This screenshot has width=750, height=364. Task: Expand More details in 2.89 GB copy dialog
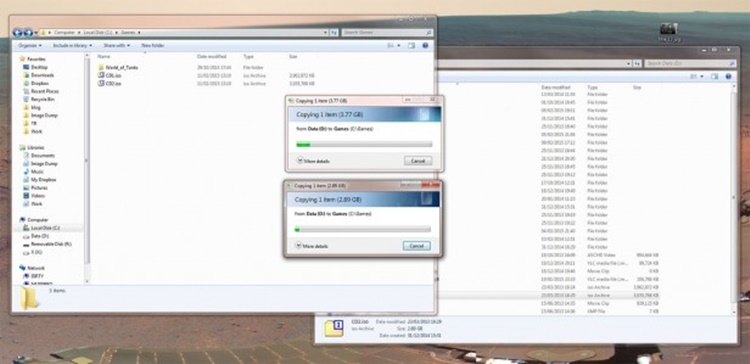coord(311,246)
